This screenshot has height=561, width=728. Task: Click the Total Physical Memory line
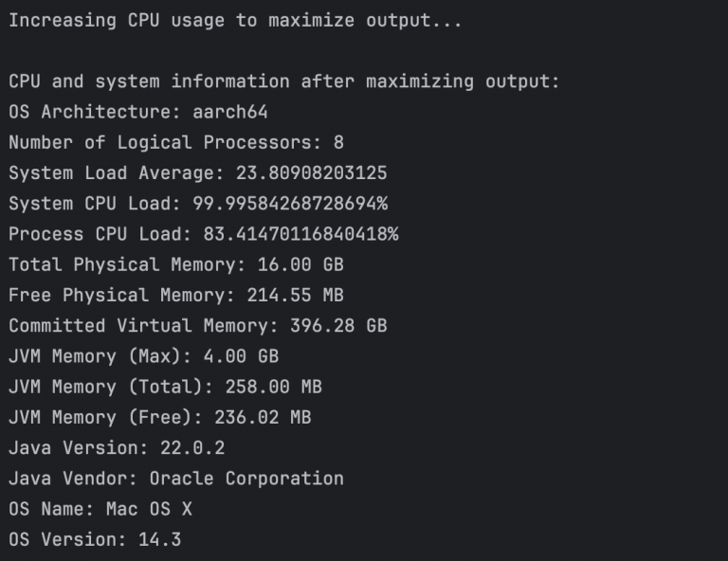click(176, 264)
